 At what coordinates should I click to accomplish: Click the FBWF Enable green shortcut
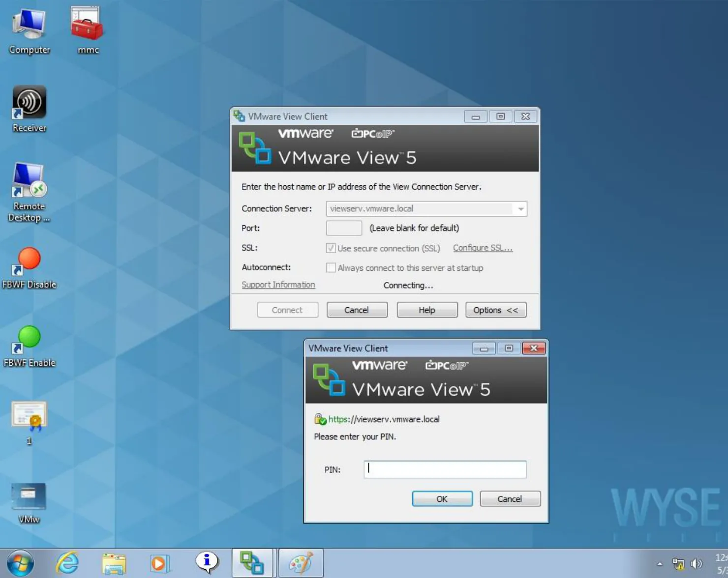pyautogui.click(x=29, y=347)
